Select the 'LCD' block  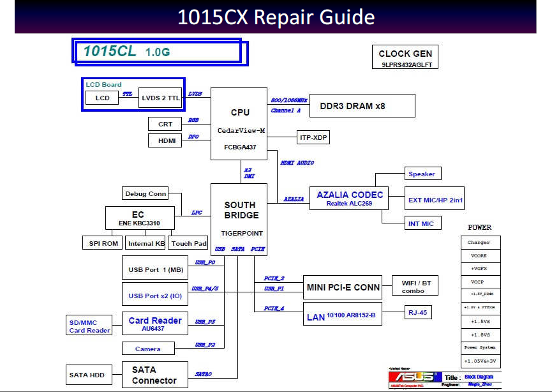[x=102, y=98]
